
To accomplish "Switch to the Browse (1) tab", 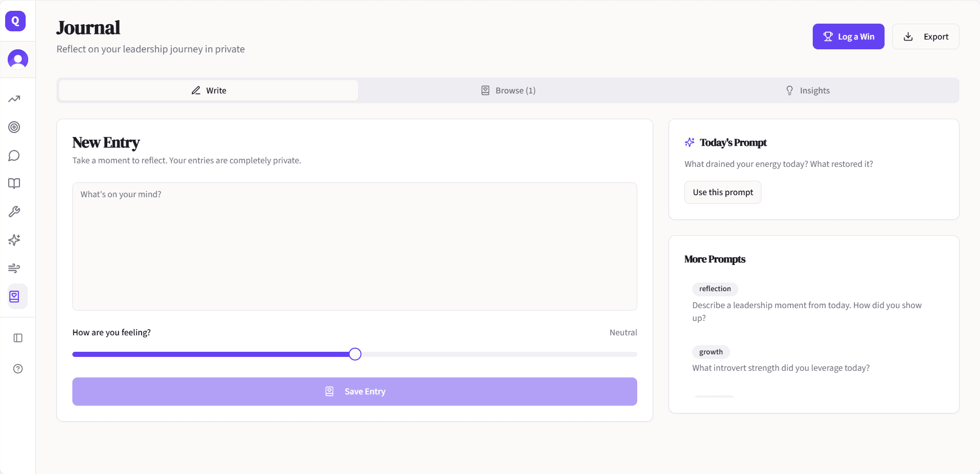I will click(508, 90).
